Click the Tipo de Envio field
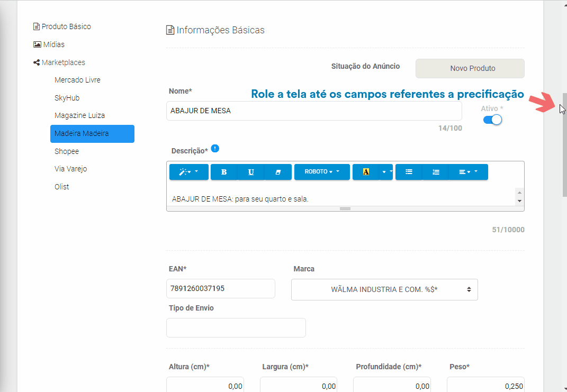This screenshot has height=392, width=567. click(236, 327)
